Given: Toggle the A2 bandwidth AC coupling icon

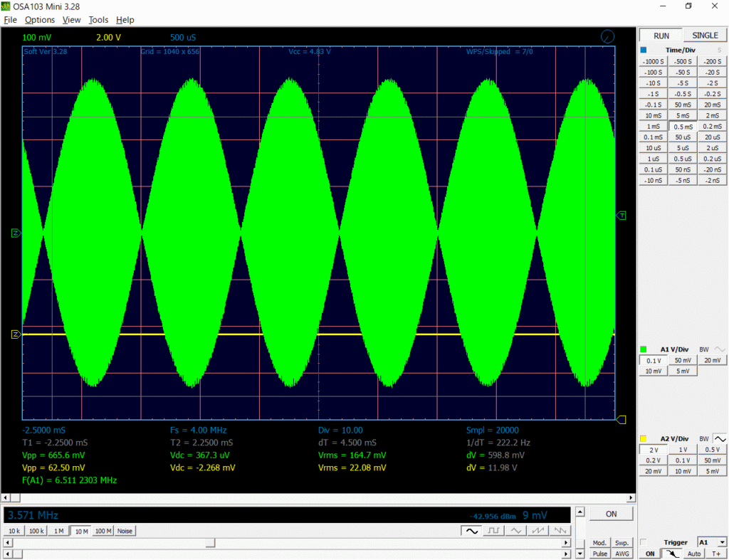Looking at the screenshot, I should (x=720, y=439).
